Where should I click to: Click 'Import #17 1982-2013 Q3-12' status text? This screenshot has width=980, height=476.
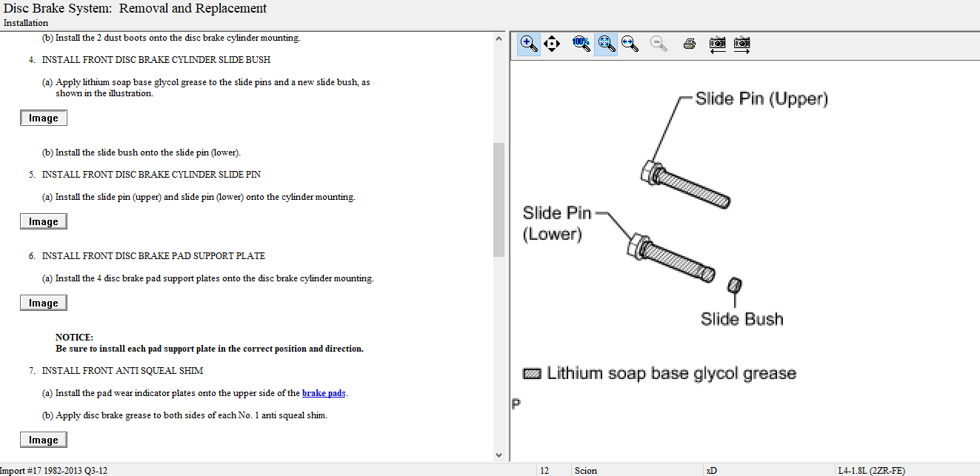(x=54, y=470)
